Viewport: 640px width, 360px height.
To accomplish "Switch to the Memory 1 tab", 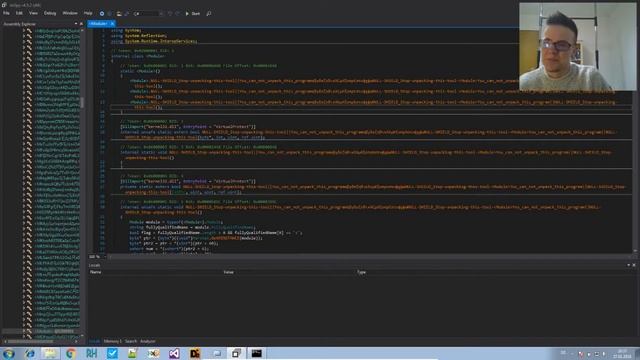I will [x=112, y=341].
